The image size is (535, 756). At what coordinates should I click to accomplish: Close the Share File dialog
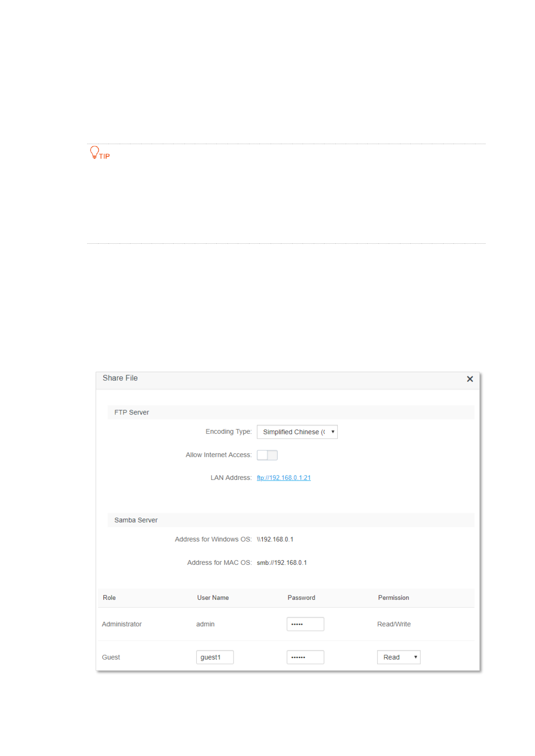click(x=470, y=379)
